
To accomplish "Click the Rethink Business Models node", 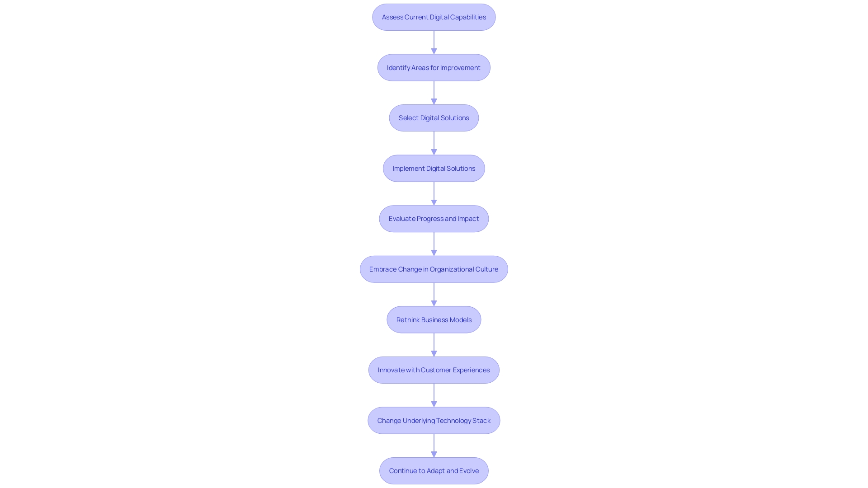I will [434, 319].
